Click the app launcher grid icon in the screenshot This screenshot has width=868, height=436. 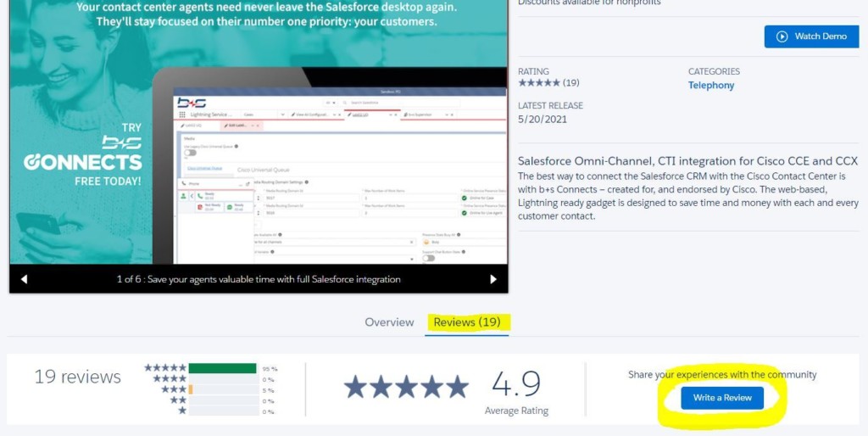pyautogui.click(x=182, y=113)
